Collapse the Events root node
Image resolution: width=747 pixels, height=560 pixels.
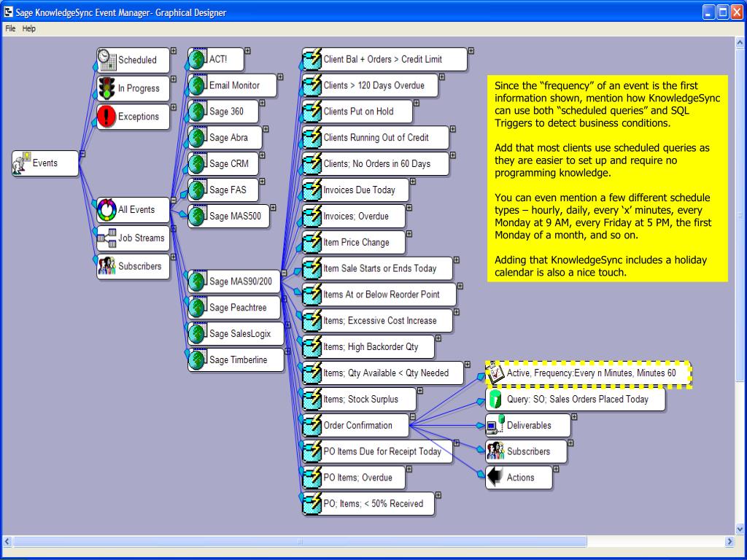click(x=83, y=153)
